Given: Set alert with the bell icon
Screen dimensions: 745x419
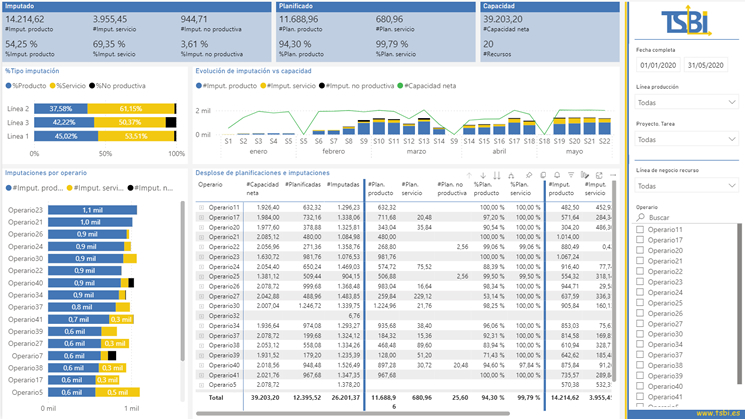Looking at the screenshot, I should [557, 175].
